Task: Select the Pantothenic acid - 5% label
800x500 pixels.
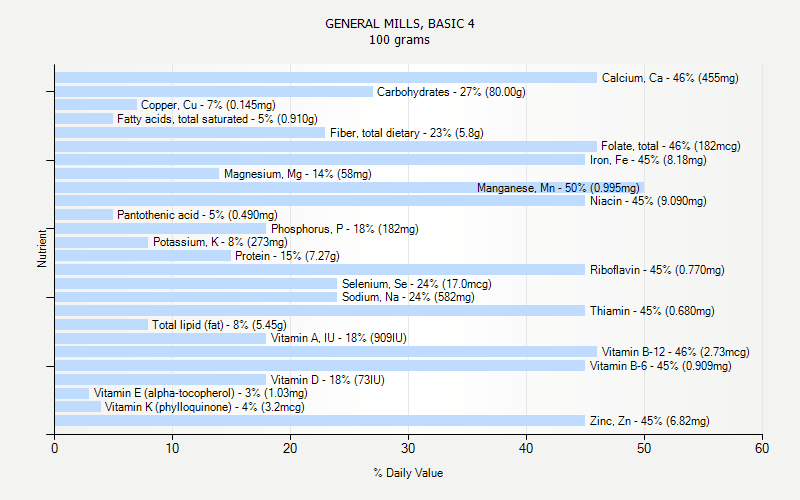Action: tap(197, 215)
